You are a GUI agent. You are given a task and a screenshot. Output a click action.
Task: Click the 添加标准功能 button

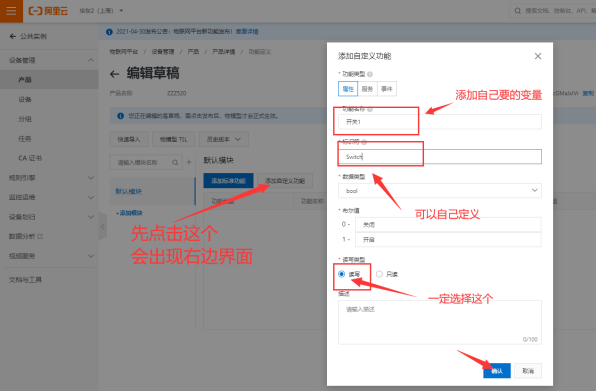228,180
